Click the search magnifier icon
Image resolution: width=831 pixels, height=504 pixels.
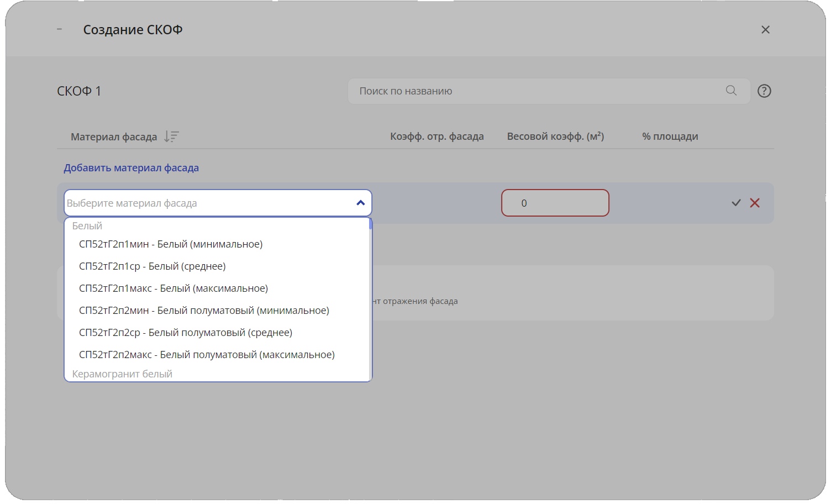pos(731,91)
